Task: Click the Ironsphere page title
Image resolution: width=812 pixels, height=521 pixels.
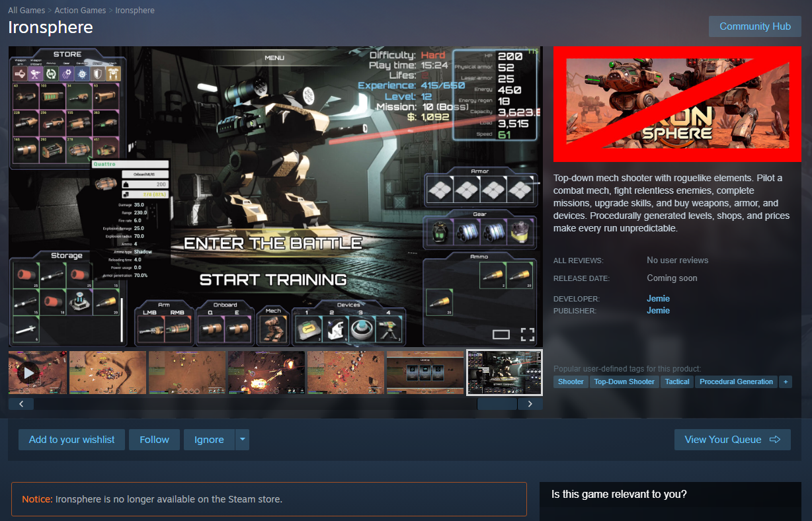Action: click(x=50, y=28)
